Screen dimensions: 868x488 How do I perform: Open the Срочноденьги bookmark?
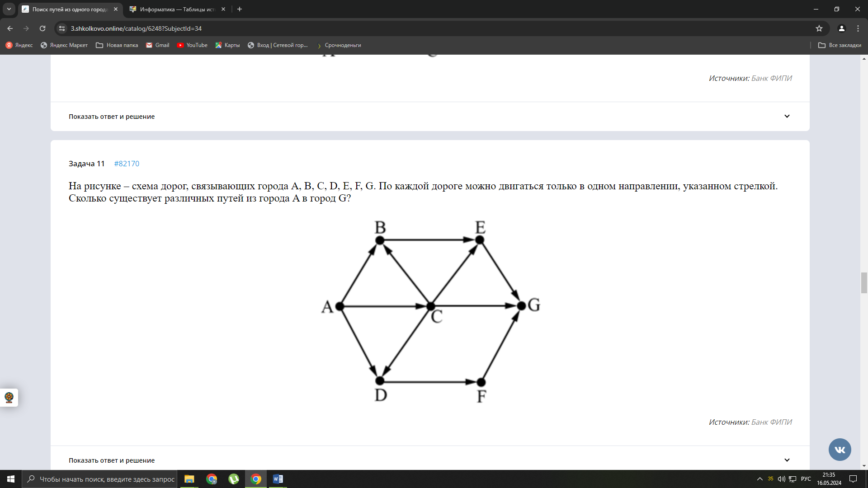click(339, 45)
